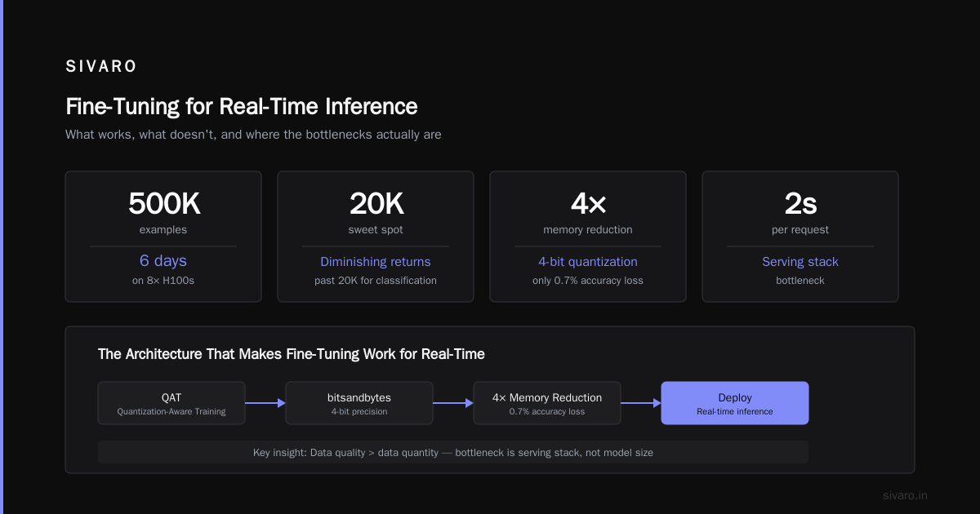Click the '4×' statistic value
Image resolution: width=980 pixels, height=514 pixels.
588,203
